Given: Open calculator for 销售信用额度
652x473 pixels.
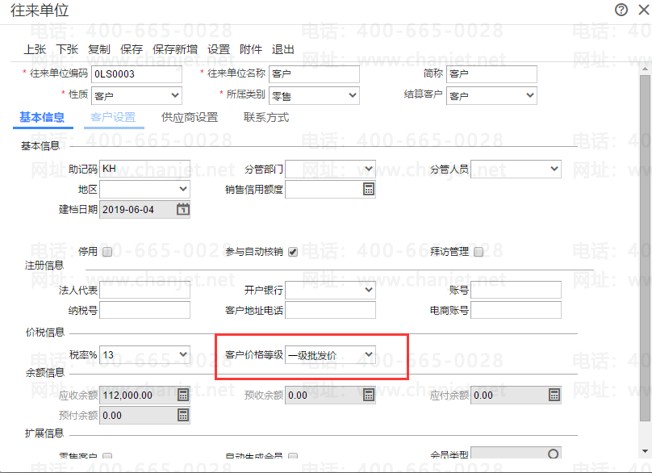Looking at the screenshot, I should [368, 189].
